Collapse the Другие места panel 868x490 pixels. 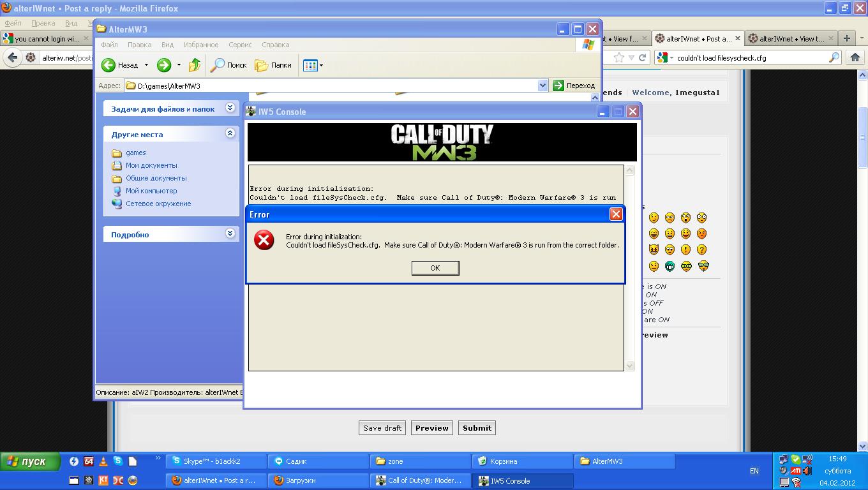(x=230, y=133)
